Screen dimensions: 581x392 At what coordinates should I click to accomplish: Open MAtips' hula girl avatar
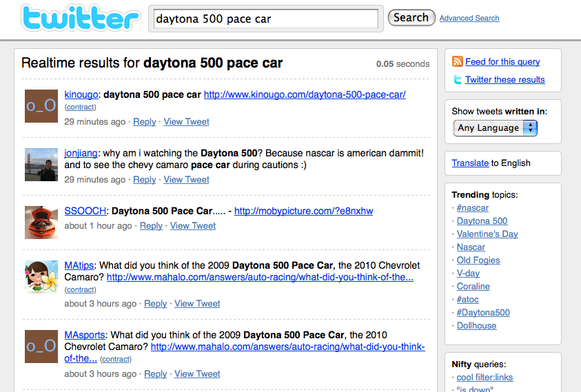(x=41, y=277)
